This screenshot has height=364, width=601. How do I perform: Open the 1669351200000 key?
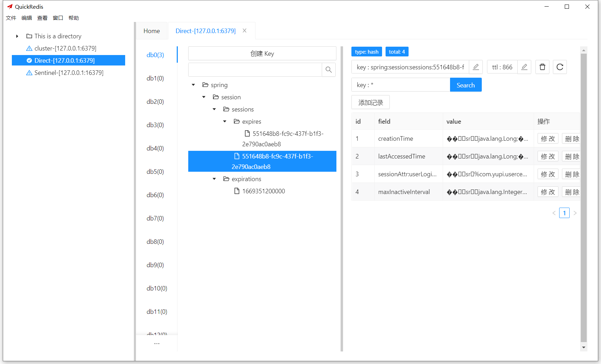[264, 191]
